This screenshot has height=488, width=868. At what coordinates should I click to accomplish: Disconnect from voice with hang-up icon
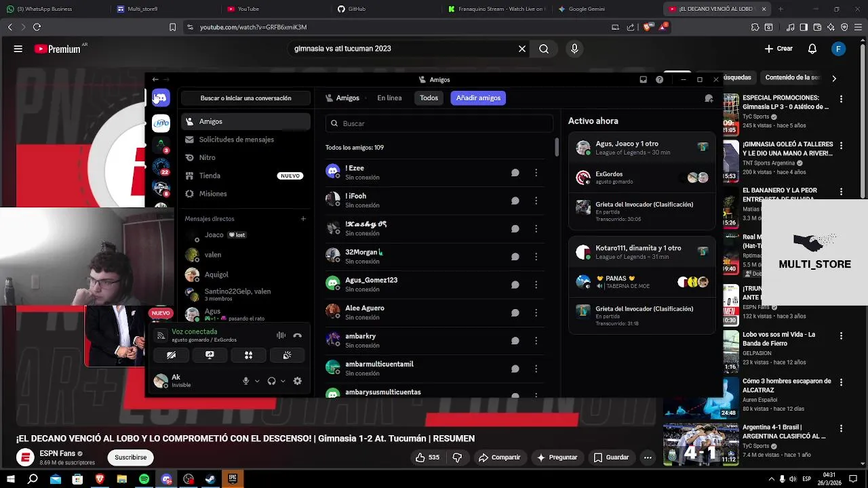click(297, 335)
